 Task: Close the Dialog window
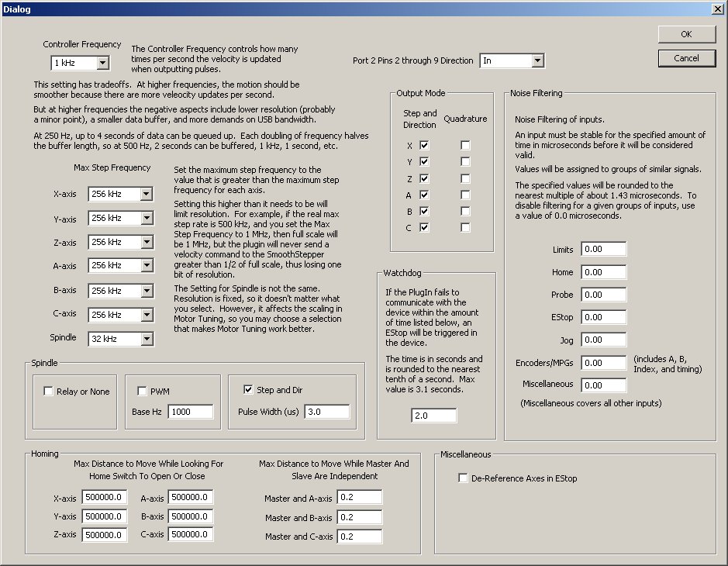coord(717,8)
